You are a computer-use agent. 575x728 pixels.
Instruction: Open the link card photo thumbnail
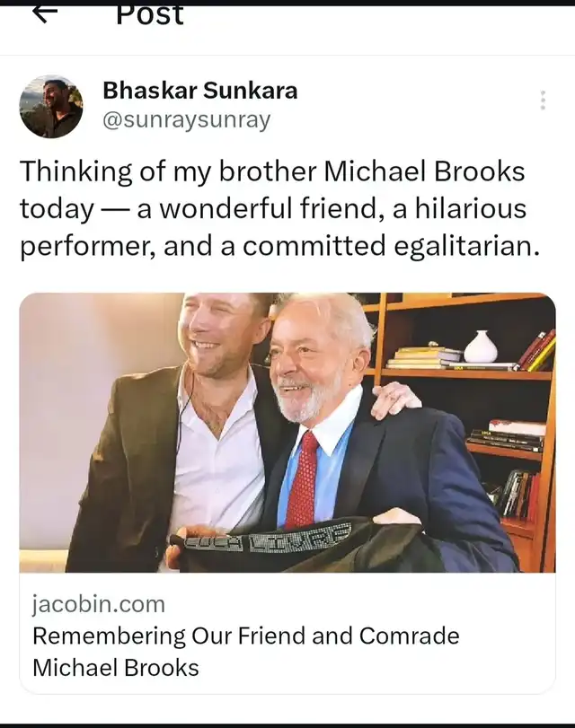287,433
